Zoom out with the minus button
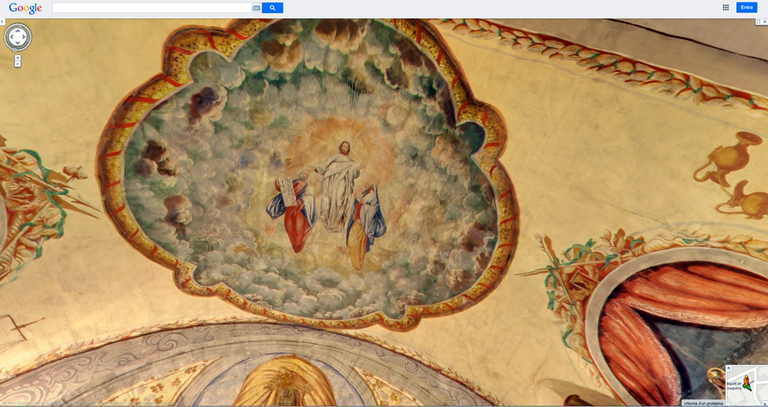768x407 pixels. pos(18,64)
